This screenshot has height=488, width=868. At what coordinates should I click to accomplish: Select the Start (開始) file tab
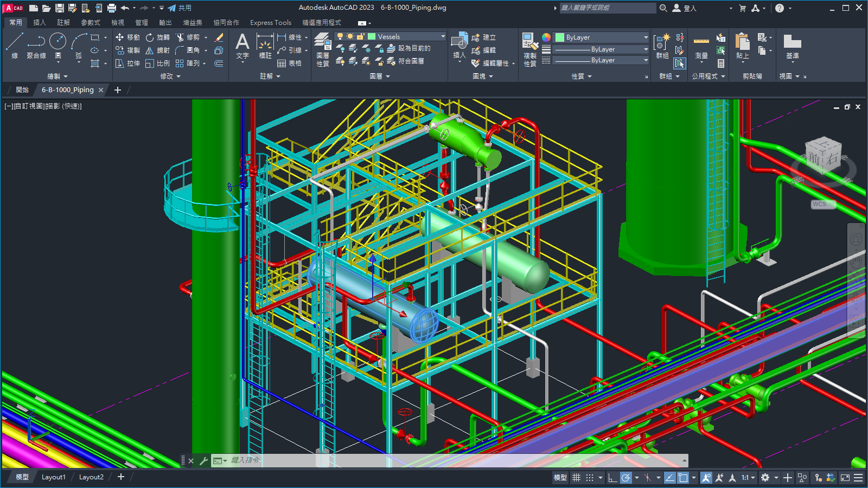[x=22, y=90]
